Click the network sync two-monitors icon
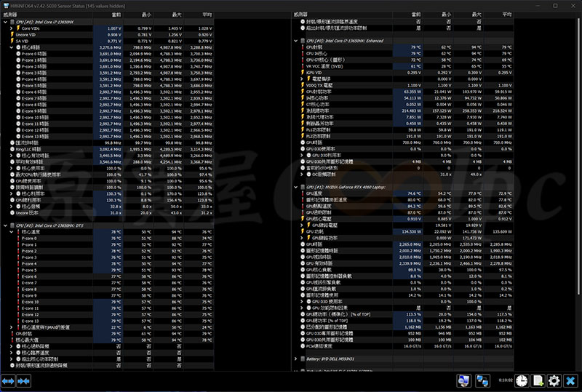 [x=482, y=381]
